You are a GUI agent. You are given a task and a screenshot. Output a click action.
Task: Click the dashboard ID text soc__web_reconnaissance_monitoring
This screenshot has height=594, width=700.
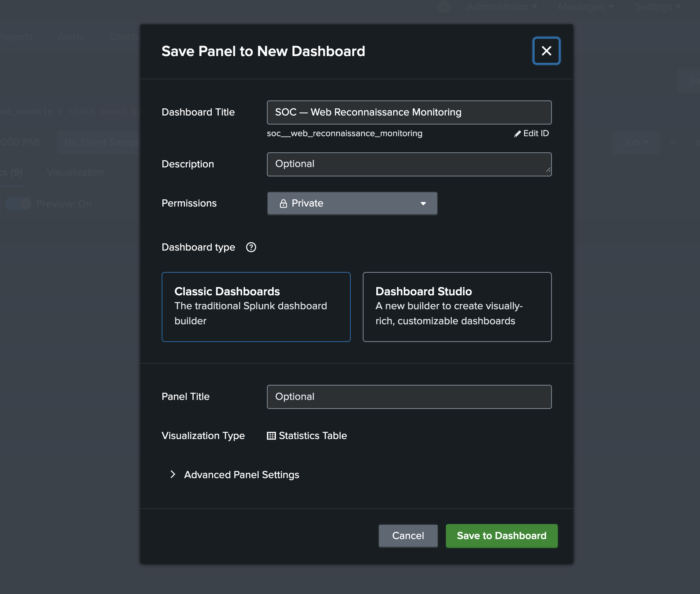[344, 134]
